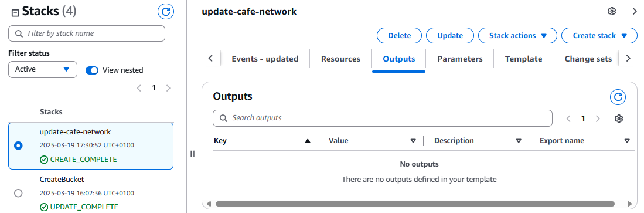
Task: Click the Update button
Action: [449, 36]
